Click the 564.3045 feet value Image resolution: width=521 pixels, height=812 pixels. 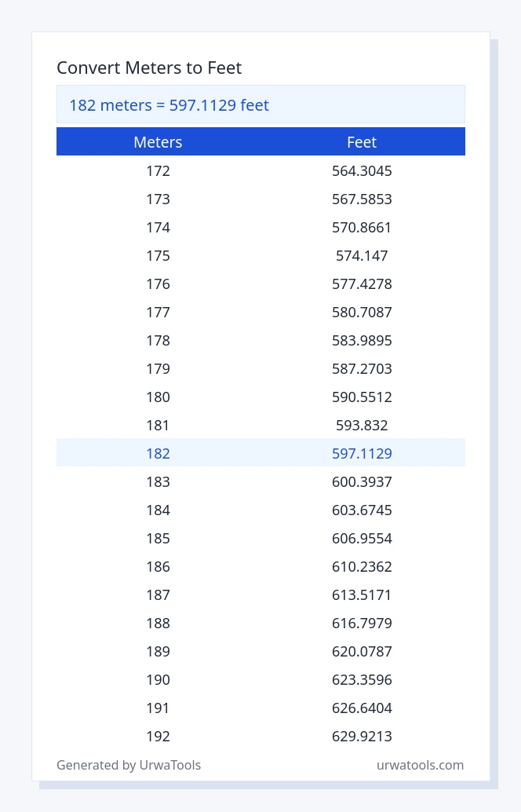[362, 170]
